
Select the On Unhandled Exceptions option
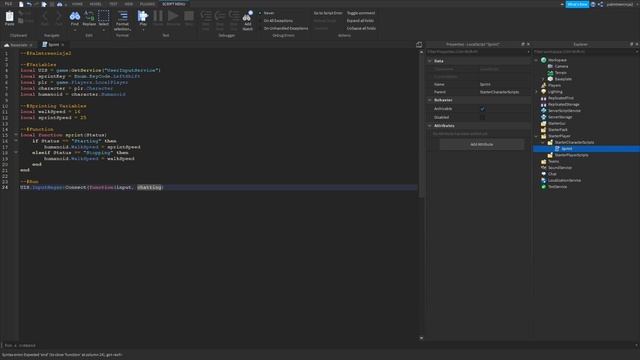(x=283, y=29)
